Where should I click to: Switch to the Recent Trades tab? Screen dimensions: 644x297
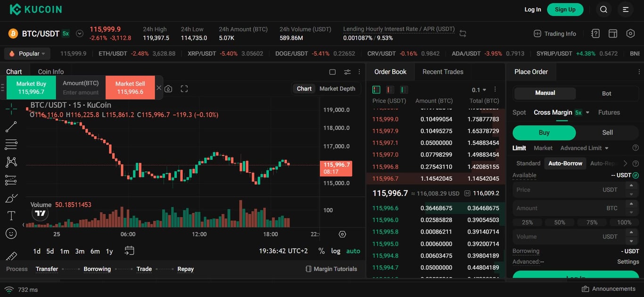(443, 71)
